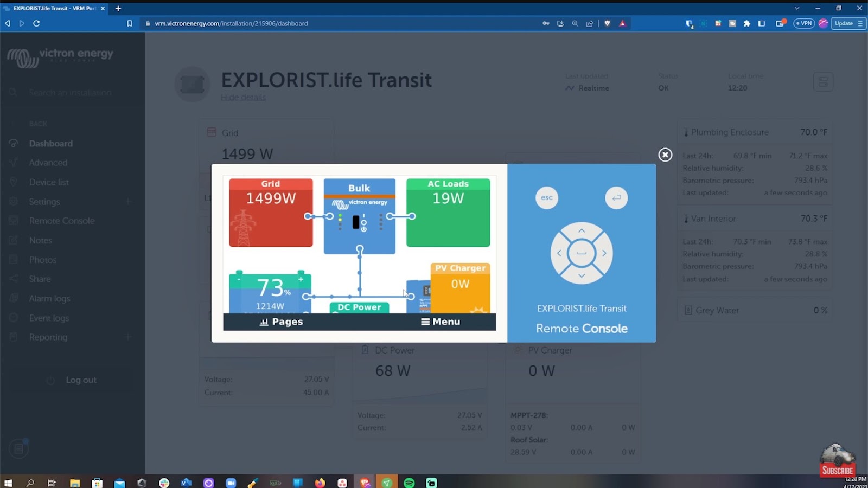Click the password key icon in address bar
The height and width of the screenshot is (488, 868).
tap(546, 23)
